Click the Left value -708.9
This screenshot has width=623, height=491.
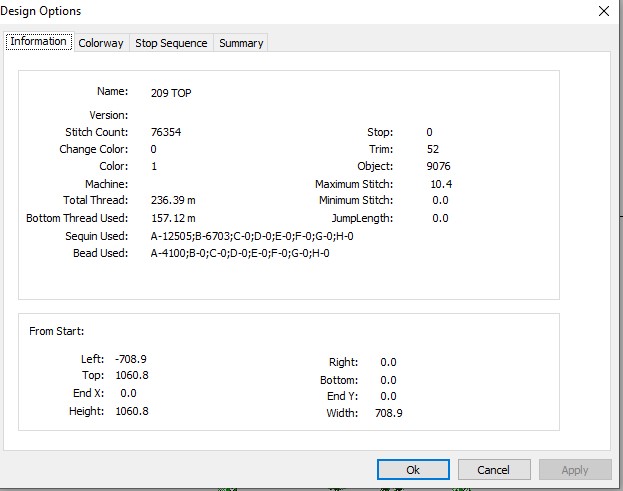pos(131,359)
